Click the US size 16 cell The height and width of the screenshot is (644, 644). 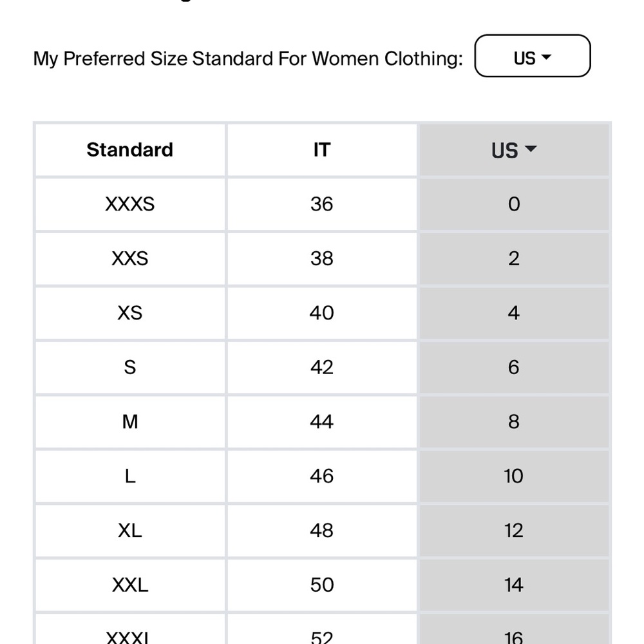[x=514, y=629]
